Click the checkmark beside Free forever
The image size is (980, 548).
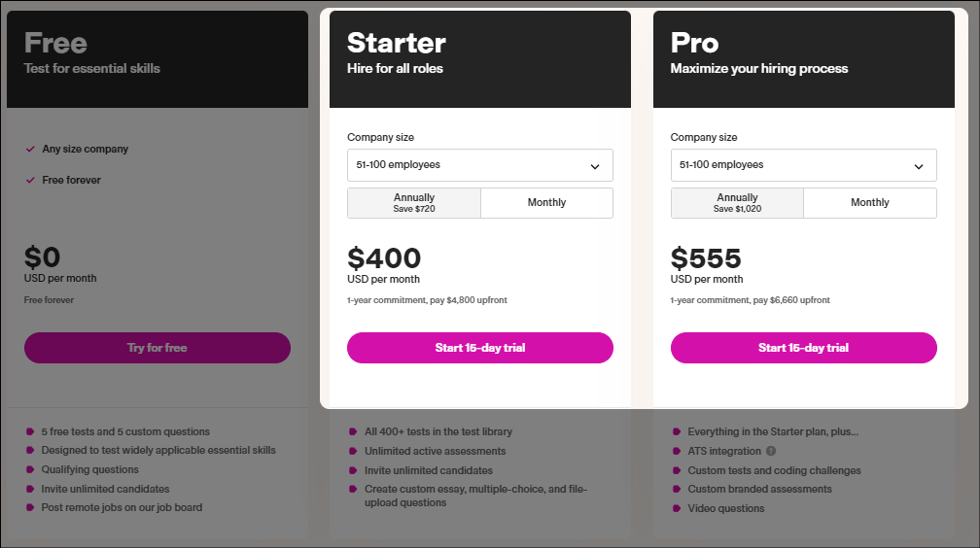point(30,181)
